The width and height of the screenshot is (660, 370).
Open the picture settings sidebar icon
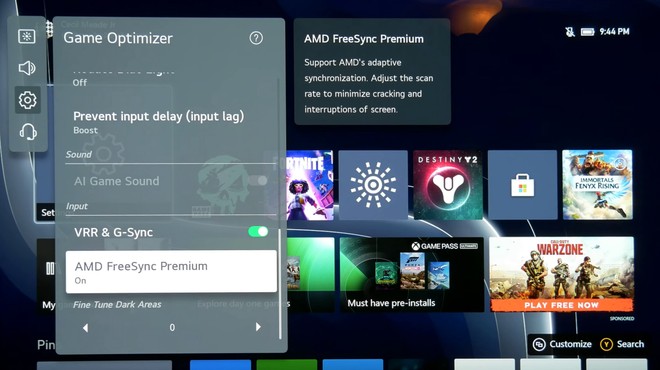click(x=27, y=36)
